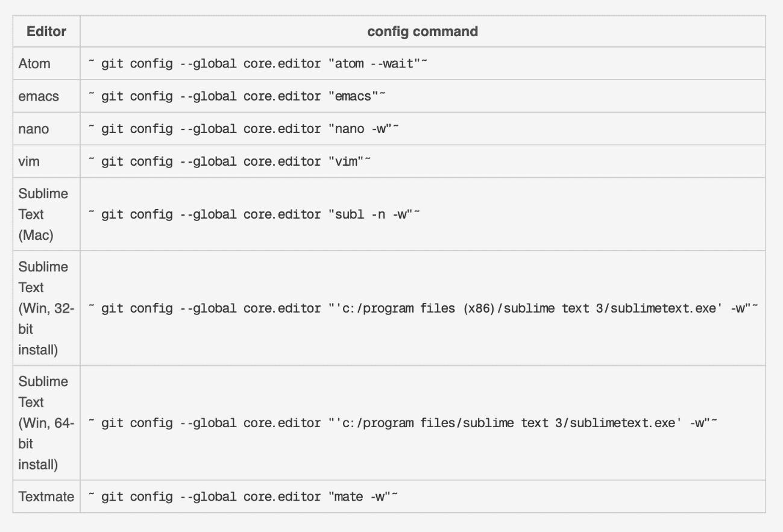
Task: Click the vim editor name cell
Action: coord(28,161)
